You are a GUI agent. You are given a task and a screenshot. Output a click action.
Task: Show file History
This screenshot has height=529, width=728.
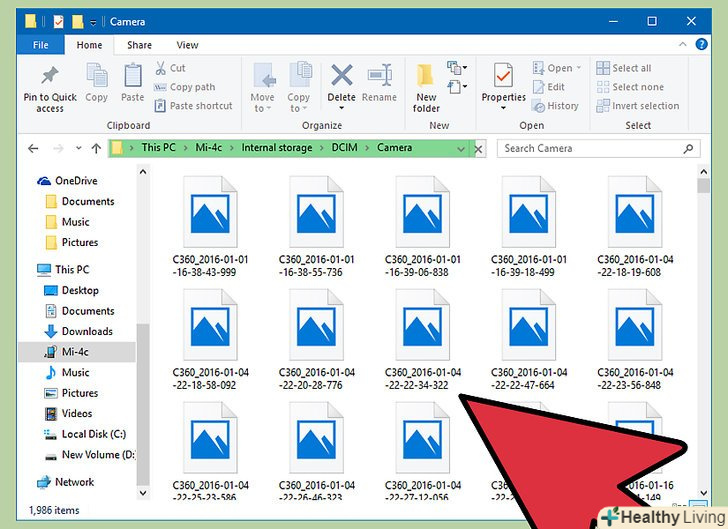[555, 106]
